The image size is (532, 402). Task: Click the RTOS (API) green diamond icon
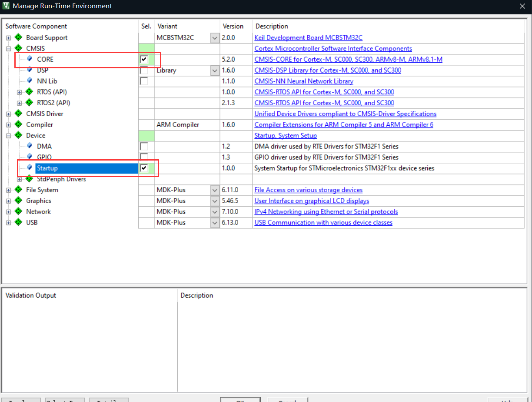(29, 92)
